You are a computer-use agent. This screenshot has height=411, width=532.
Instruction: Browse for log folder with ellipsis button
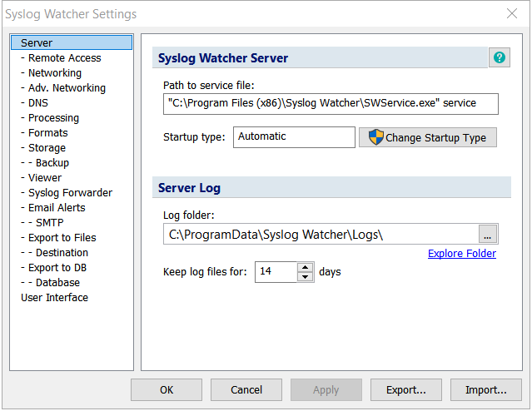click(x=488, y=234)
